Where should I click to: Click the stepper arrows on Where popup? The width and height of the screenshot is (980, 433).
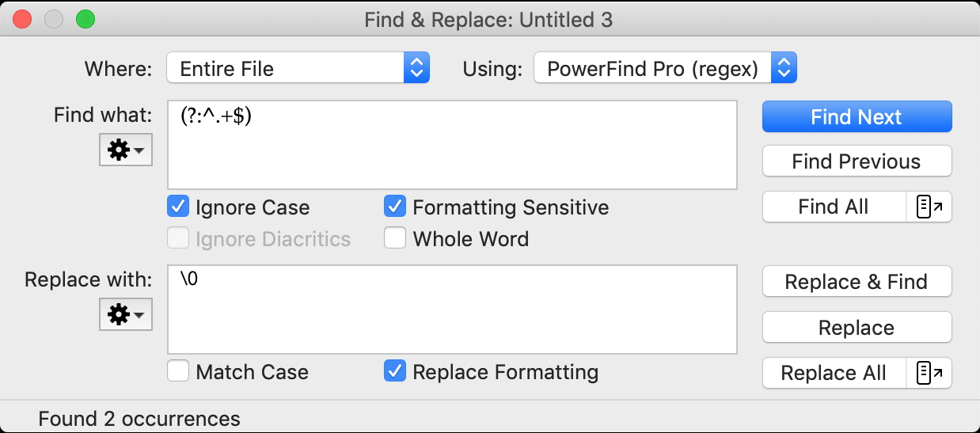pyautogui.click(x=416, y=68)
